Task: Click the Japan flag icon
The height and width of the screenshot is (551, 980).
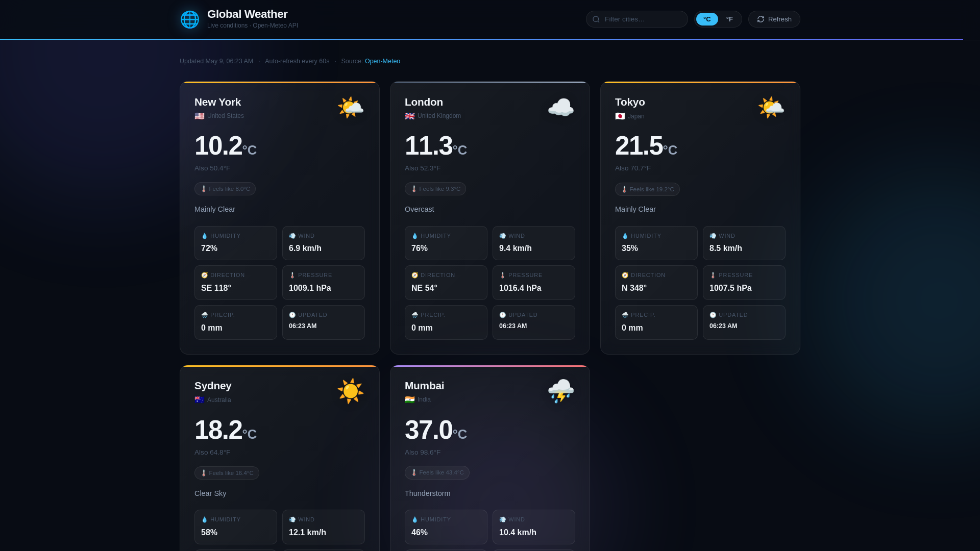Action: 620,116
